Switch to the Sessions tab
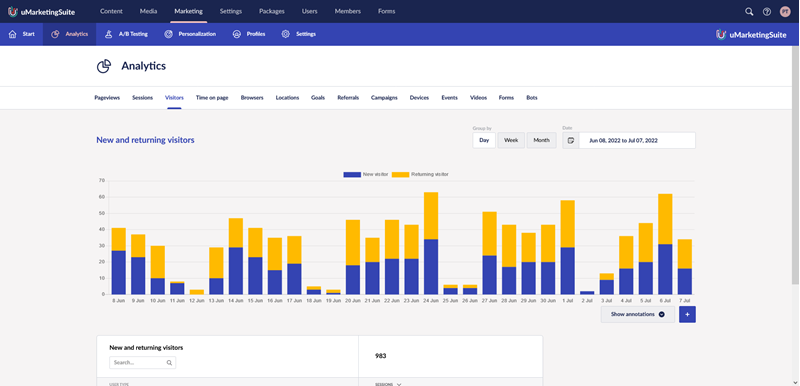 [142, 98]
